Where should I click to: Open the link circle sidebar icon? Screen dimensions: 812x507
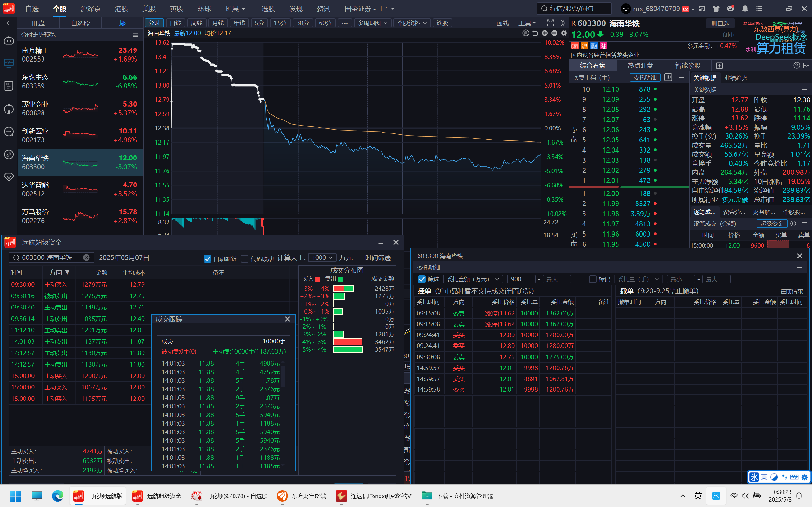point(9,154)
